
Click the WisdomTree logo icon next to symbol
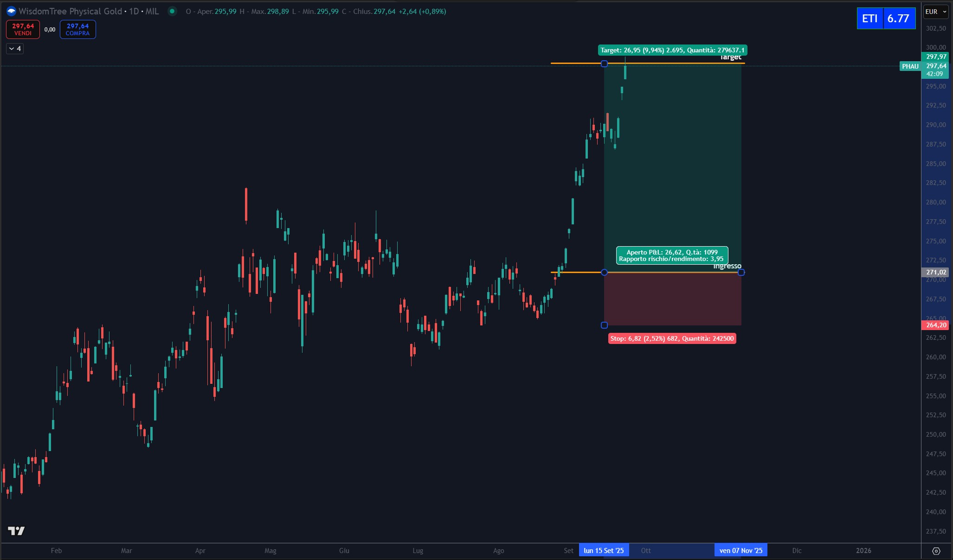tap(11, 11)
